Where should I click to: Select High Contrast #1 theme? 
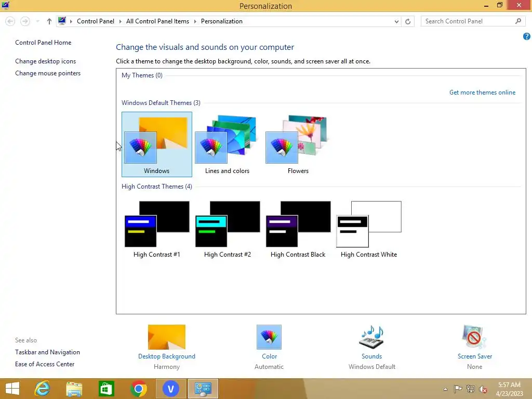[157, 229]
